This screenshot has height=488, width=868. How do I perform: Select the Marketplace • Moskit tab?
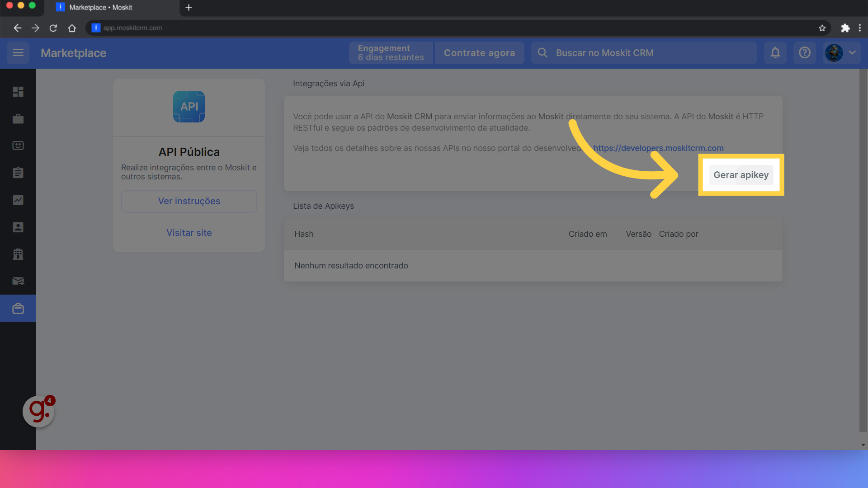tap(112, 8)
